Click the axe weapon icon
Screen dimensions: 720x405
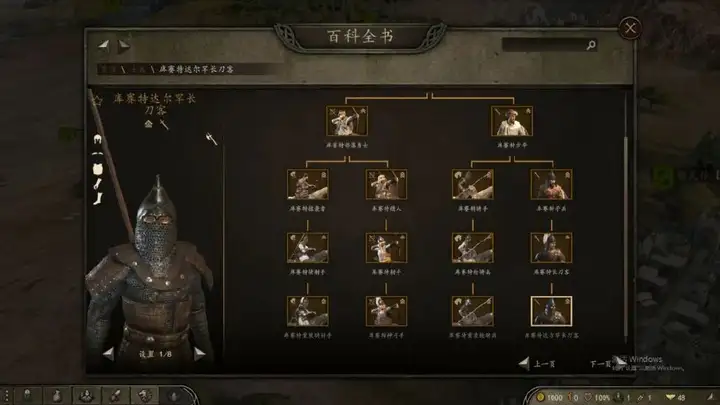coord(211,139)
